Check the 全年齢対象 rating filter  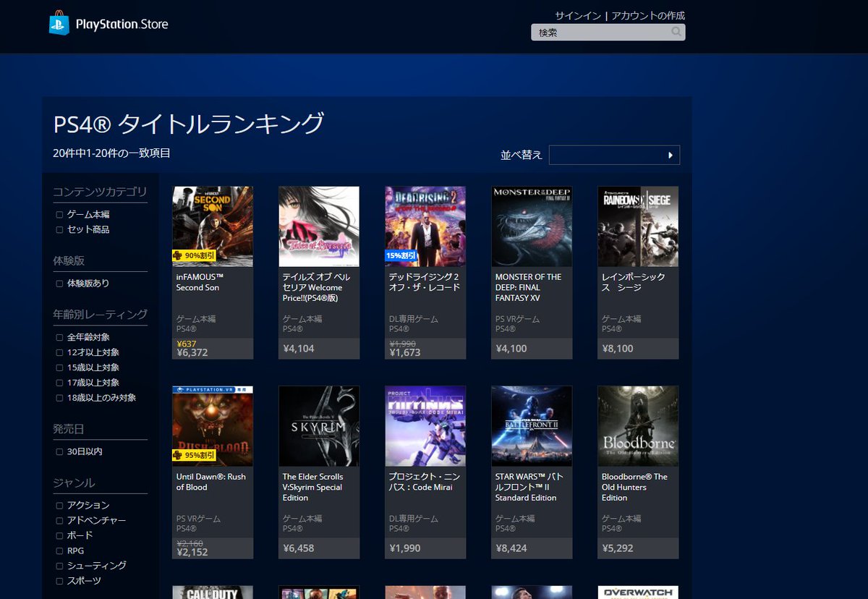59,338
